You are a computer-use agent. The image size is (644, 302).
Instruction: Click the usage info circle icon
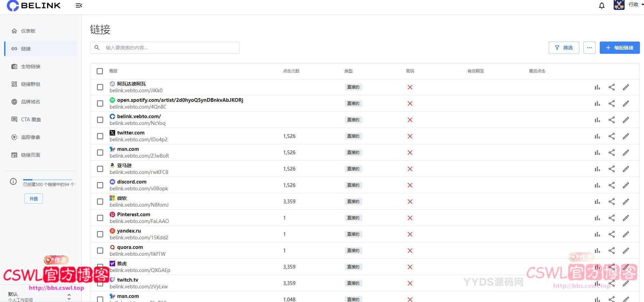tap(13, 181)
